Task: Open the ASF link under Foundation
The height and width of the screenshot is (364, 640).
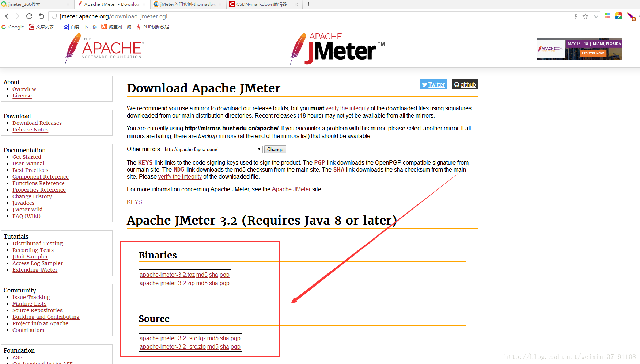Action: point(17,357)
